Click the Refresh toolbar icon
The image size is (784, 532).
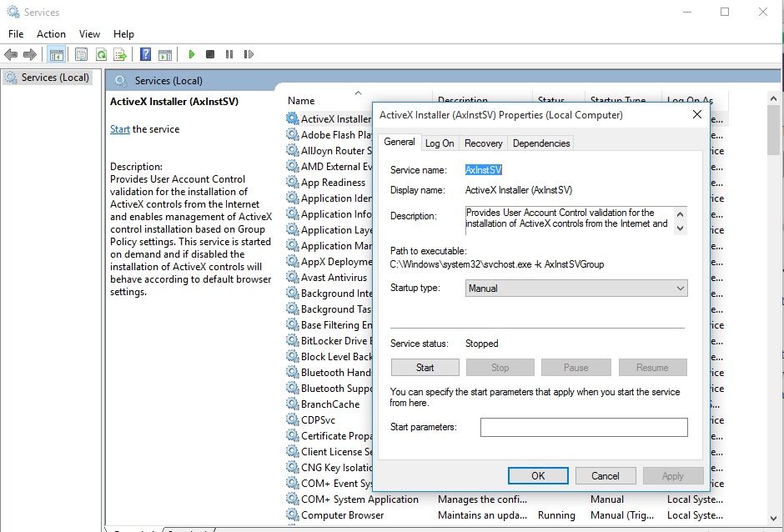click(101, 54)
